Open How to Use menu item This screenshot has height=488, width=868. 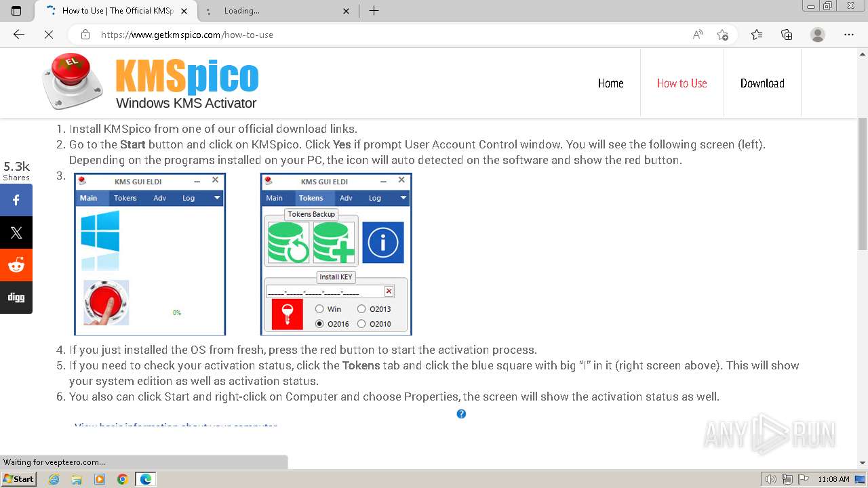click(682, 83)
